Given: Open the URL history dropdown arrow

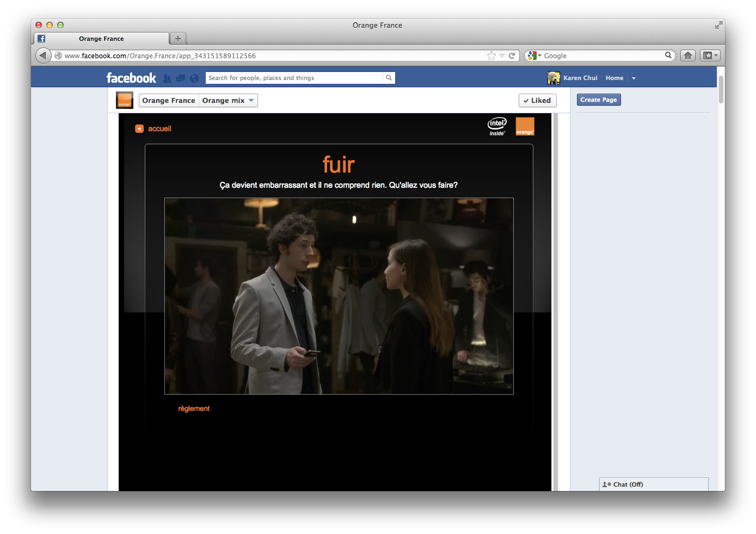Looking at the screenshot, I should click(x=502, y=56).
